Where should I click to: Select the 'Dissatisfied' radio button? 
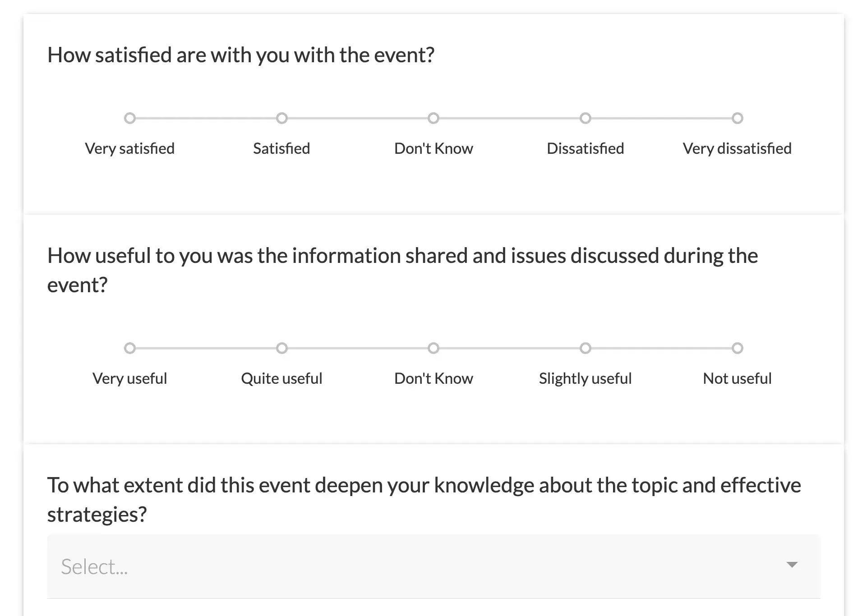tap(585, 118)
